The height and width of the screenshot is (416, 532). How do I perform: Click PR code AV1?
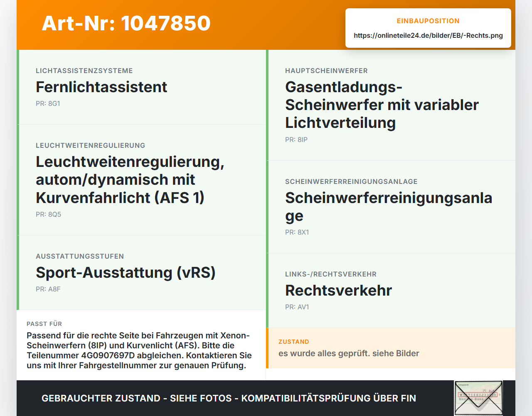tap(297, 307)
